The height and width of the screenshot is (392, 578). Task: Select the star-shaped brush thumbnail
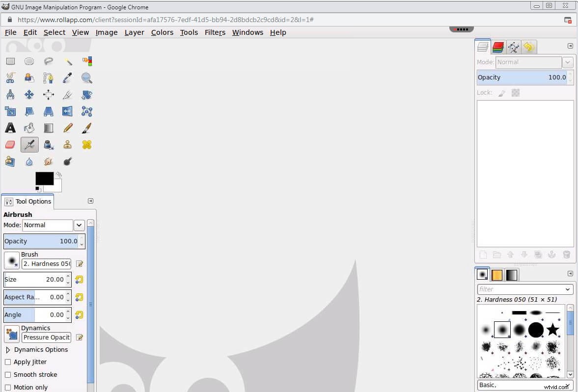pyautogui.click(x=553, y=330)
